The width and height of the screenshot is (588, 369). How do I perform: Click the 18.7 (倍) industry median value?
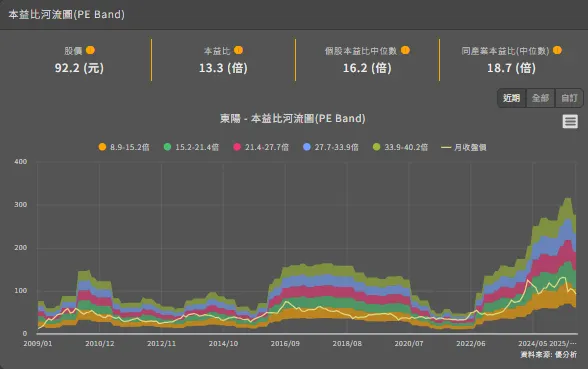(511, 68)
